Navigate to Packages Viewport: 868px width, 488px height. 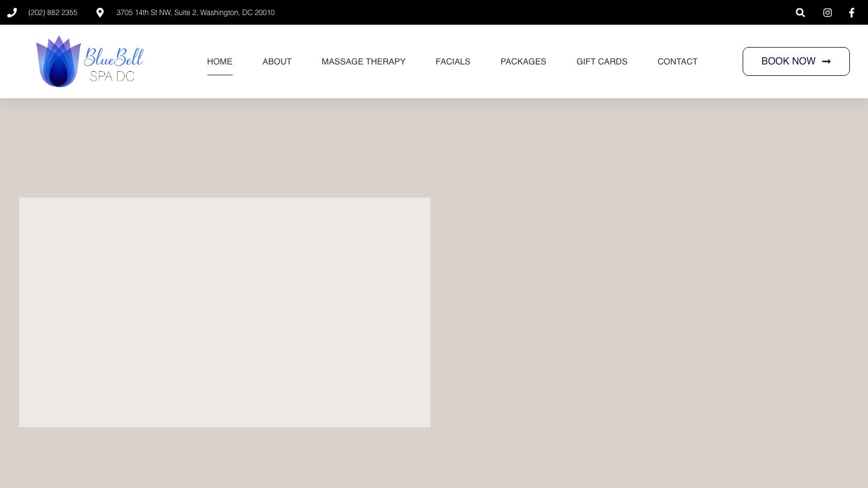pyautogui.click(x=523, y=61)
